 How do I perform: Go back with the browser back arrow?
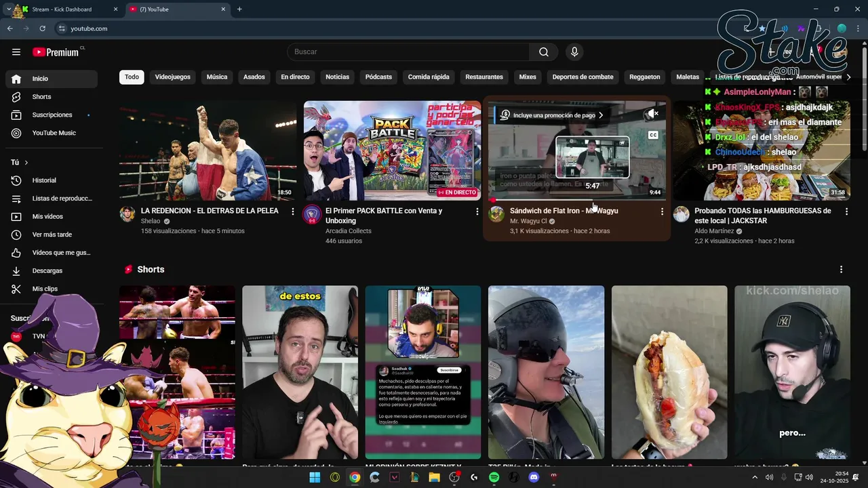tap(9, 28)
